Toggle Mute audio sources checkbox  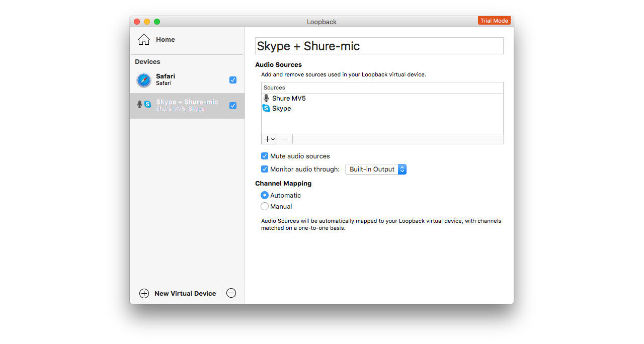pos(265,156)
